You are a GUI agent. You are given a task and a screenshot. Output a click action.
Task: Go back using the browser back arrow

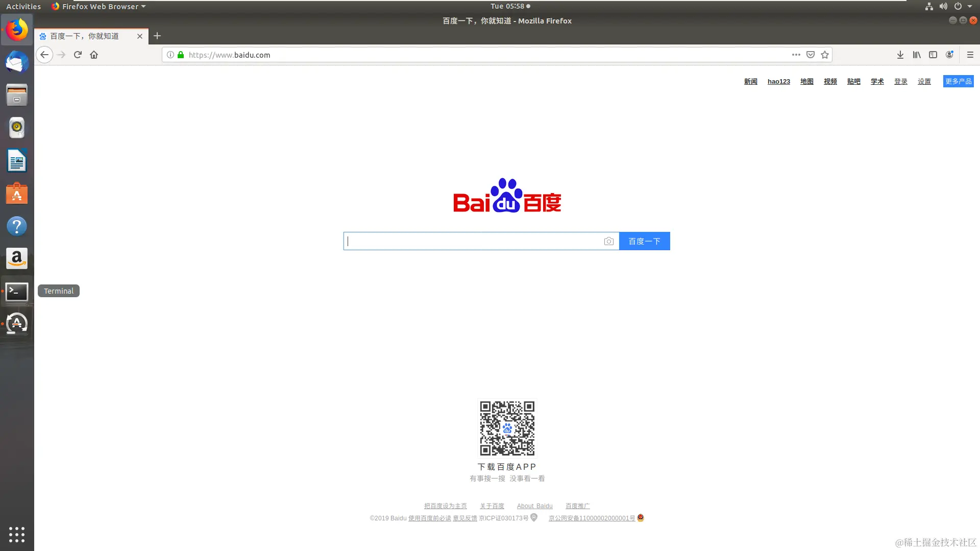click(44, 55)
